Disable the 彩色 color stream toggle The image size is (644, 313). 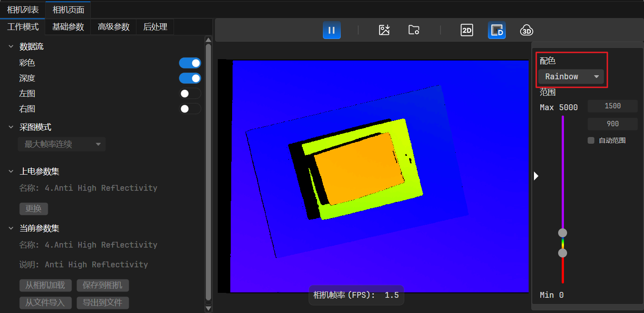pyautogui.click(x=190, y=63)
